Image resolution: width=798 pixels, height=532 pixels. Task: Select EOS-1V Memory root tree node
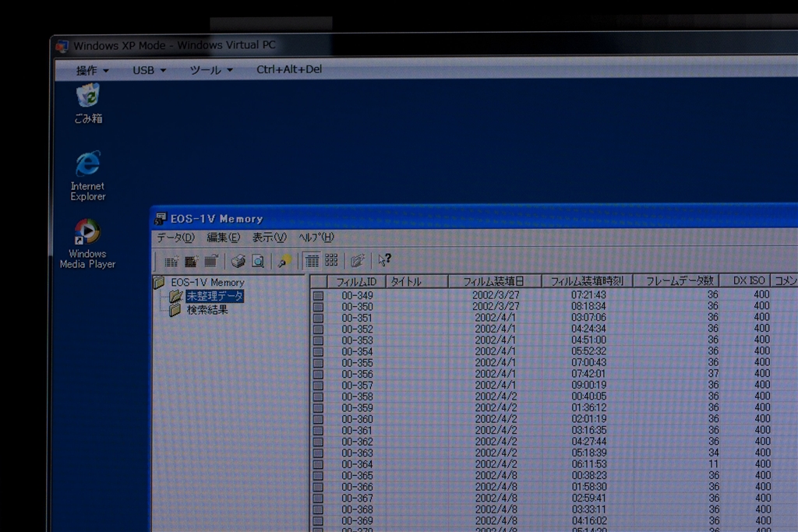[207, 282]
